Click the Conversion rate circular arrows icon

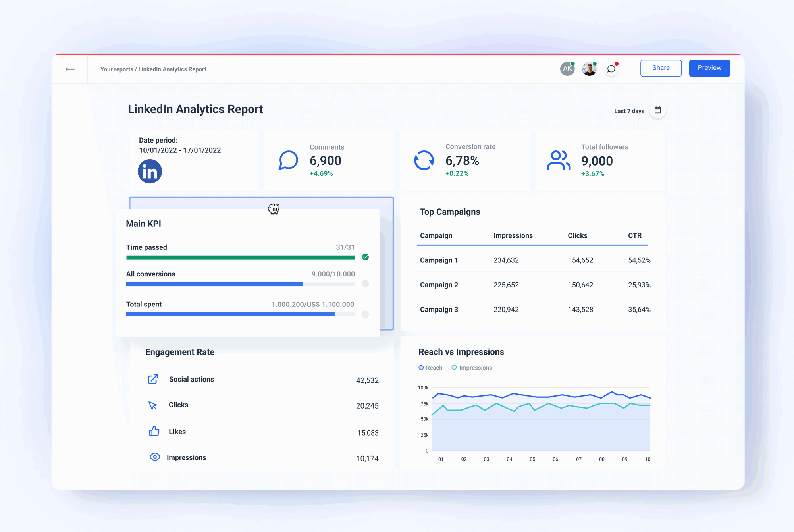[424, 161]
